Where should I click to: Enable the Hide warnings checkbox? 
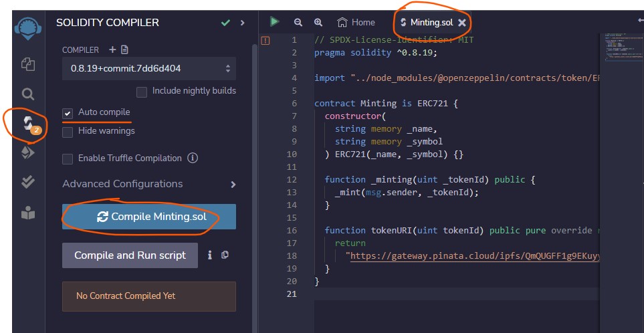pyautogui.click(x=68, y=132)
